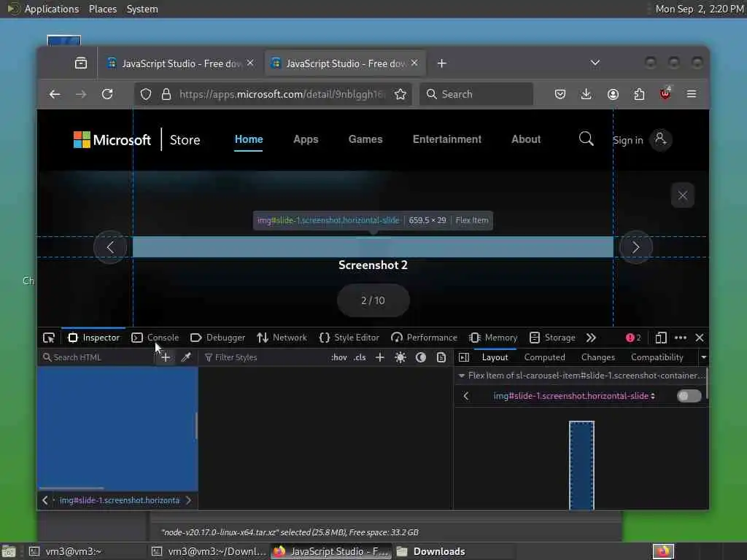
Task: Select img#slide-1 breadcrumb
Action: coord(120,500)
